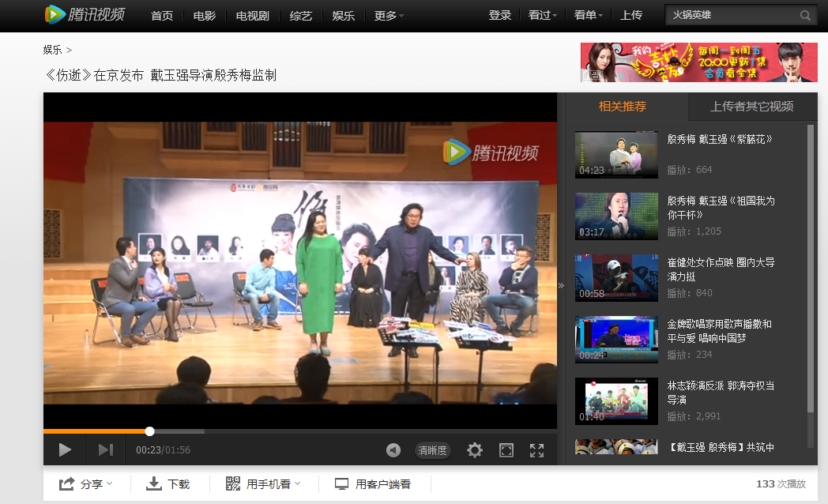Select the search magnifier icon
The image size is (828, 504).
click(804, 14)
